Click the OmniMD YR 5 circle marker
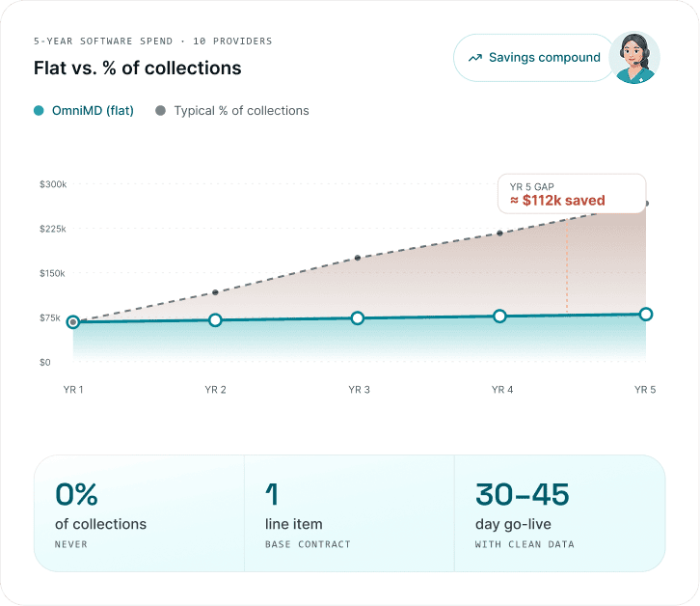700x606 pixels. pos(646,315)
